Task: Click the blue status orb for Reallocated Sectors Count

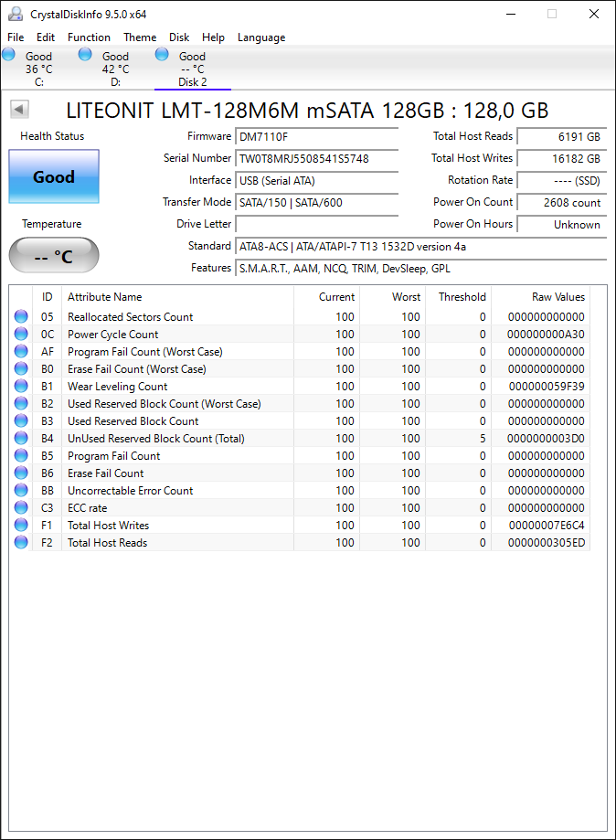Action: tap(21, 316)
